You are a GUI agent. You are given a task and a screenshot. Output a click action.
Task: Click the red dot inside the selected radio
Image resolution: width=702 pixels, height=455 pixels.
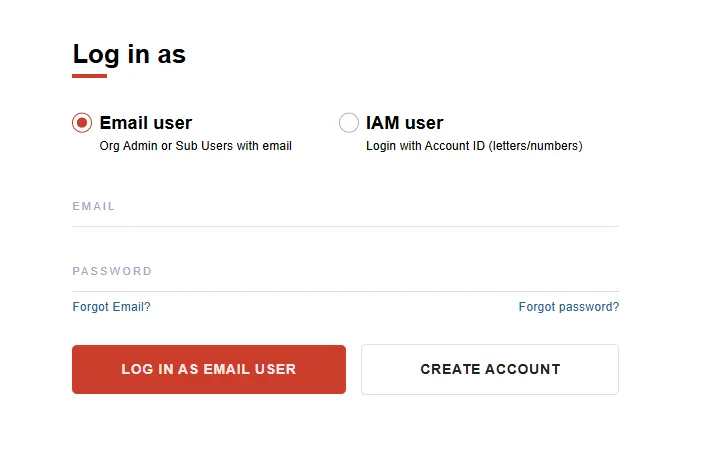click(82, 123)
